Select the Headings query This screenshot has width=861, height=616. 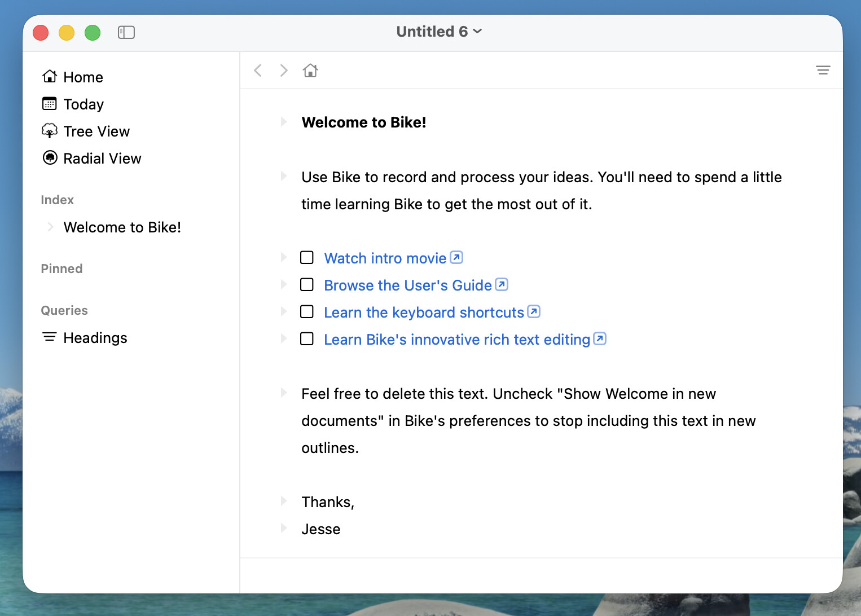click(x=95, y=338)
